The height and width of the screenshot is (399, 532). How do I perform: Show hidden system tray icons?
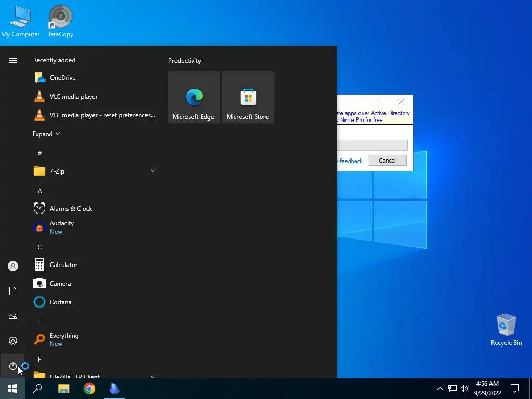coord(440,389)
